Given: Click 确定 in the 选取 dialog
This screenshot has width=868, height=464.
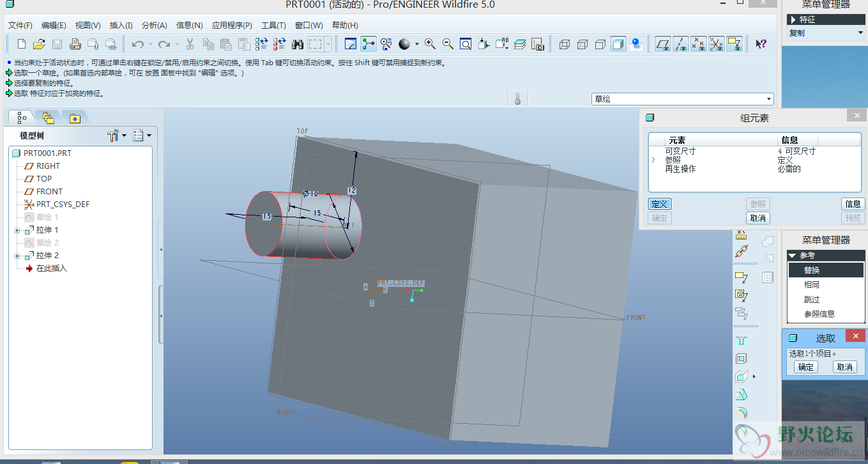Looking at the screenshot, I should click(x=805, y=367).
